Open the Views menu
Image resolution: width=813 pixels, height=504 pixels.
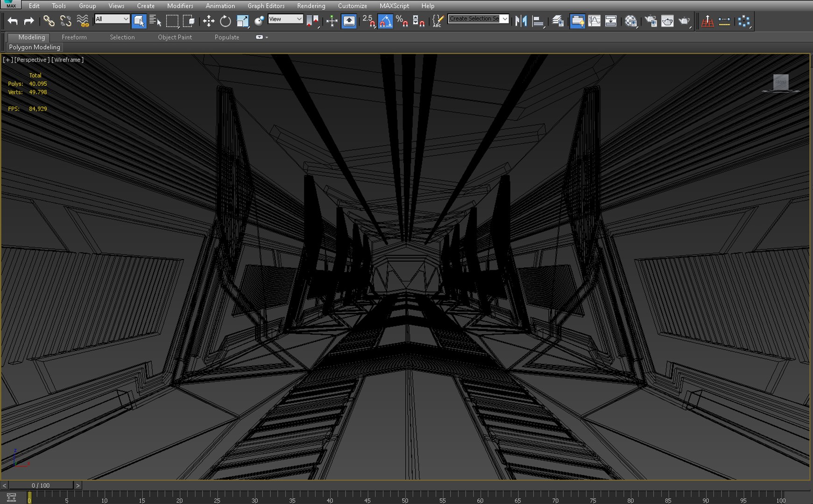[116, 6]
